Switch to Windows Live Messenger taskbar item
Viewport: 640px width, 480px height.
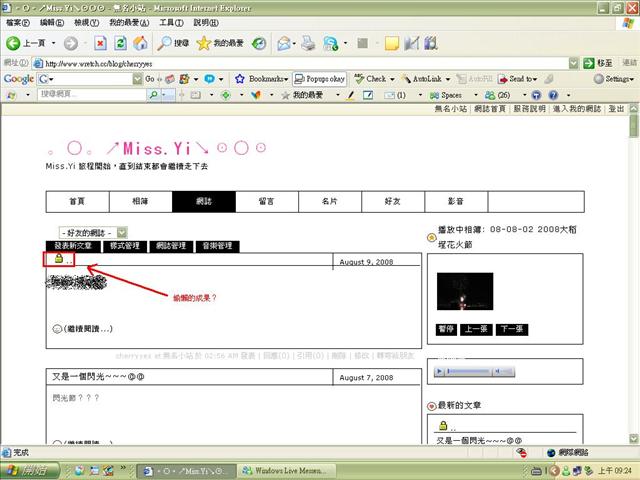287,471
